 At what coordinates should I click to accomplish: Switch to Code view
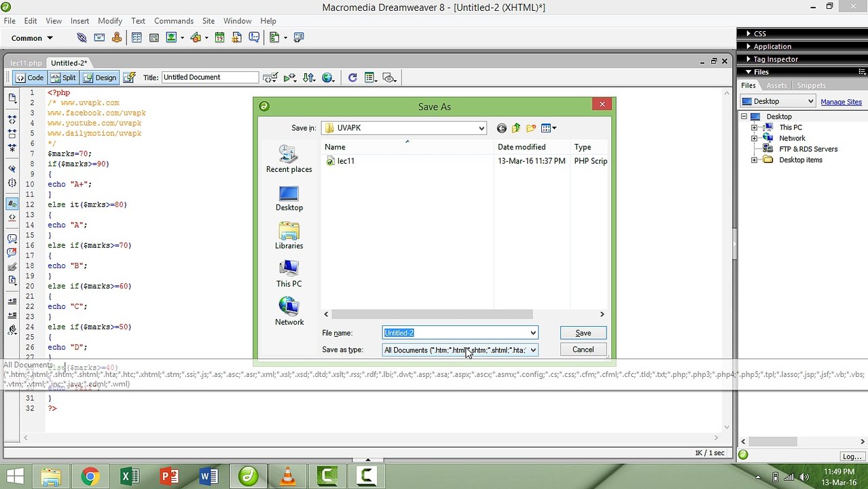pos(29,77)
